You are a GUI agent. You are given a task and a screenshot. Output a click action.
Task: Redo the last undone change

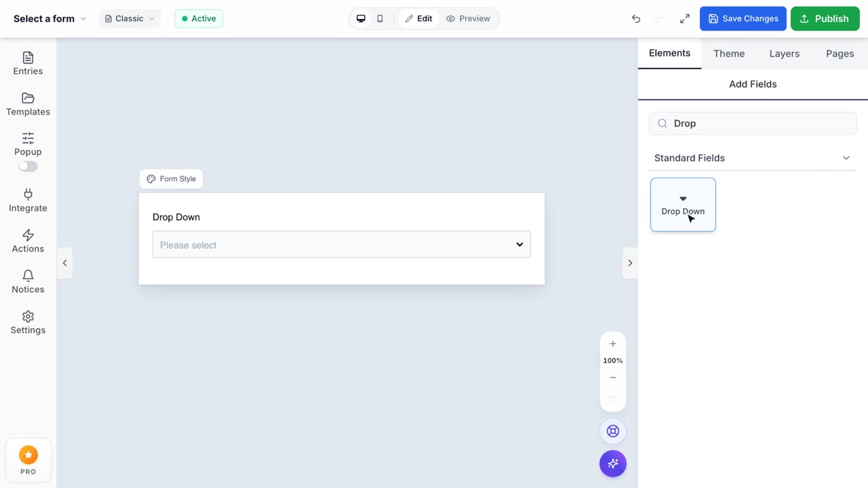(x=659, y=18)
